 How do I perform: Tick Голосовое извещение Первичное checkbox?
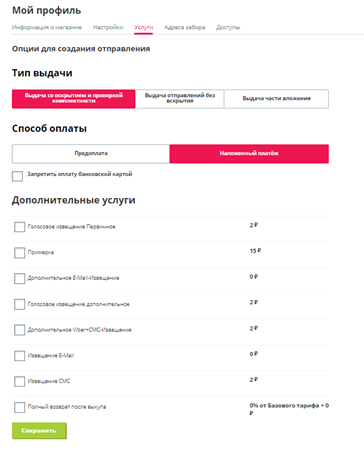(19, 227)
